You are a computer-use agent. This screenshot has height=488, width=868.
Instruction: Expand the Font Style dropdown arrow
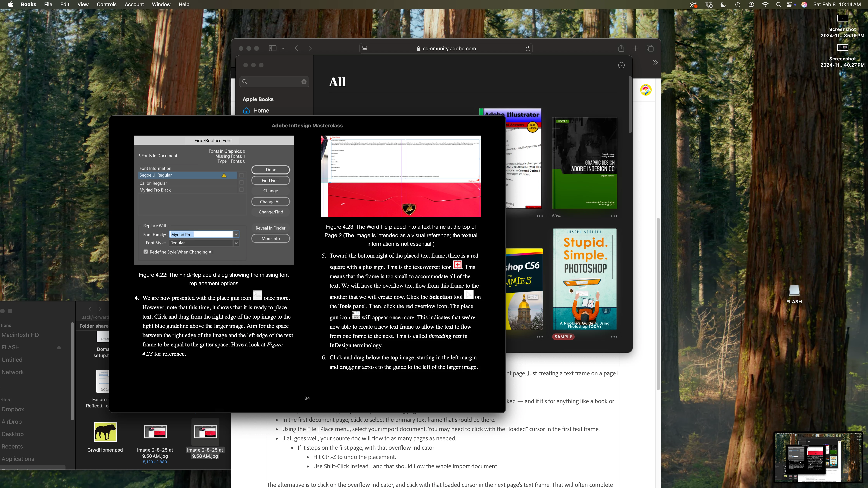coord(236,243)
